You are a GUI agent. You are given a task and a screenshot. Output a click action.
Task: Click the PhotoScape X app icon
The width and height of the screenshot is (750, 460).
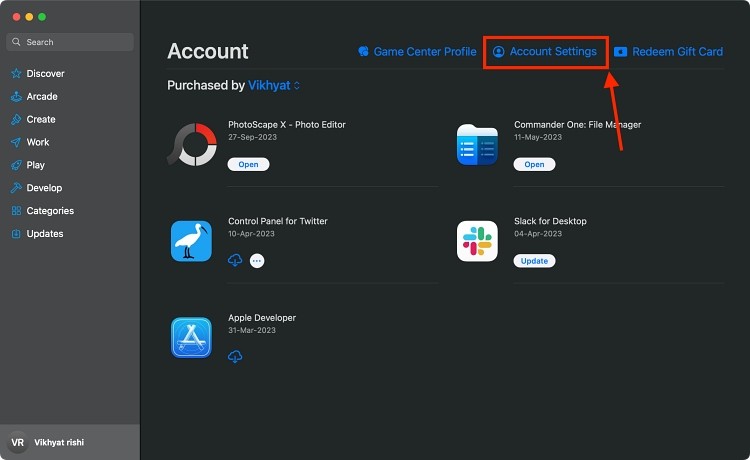click(192, 144)
